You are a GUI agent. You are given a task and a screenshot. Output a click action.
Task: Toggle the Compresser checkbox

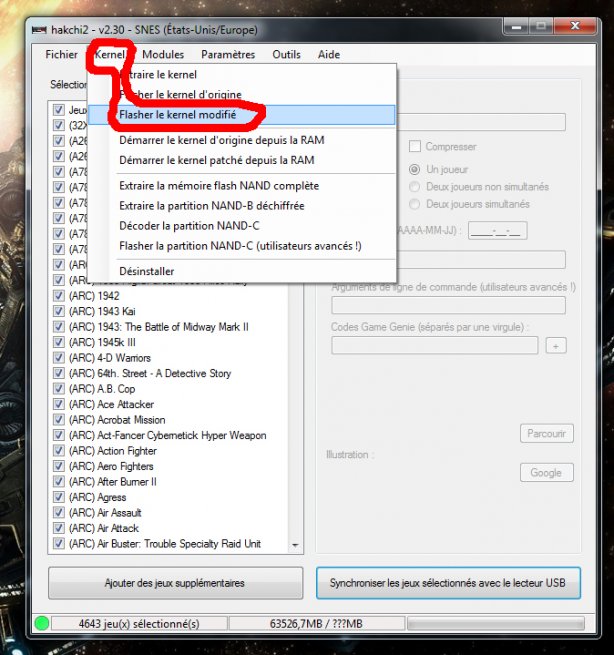coord(415,146)
